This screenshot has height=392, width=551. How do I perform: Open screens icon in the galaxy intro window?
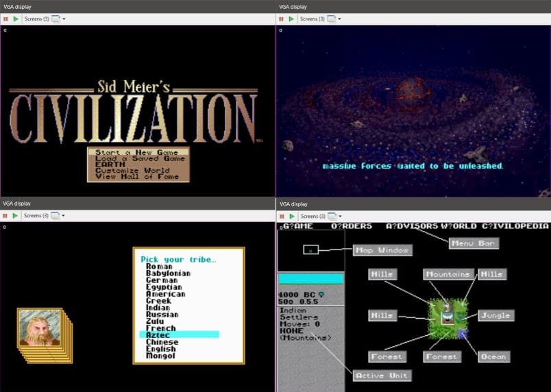click(x=332, y=19)
